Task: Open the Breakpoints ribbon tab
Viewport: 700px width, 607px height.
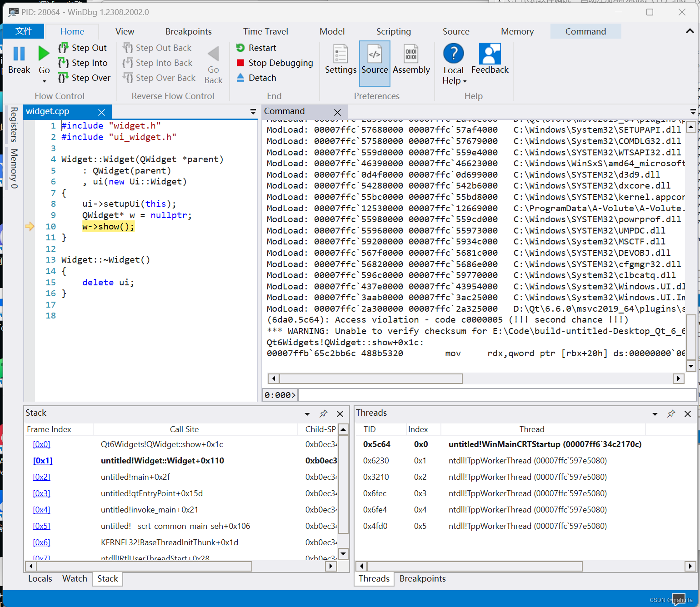Action: 189,31
